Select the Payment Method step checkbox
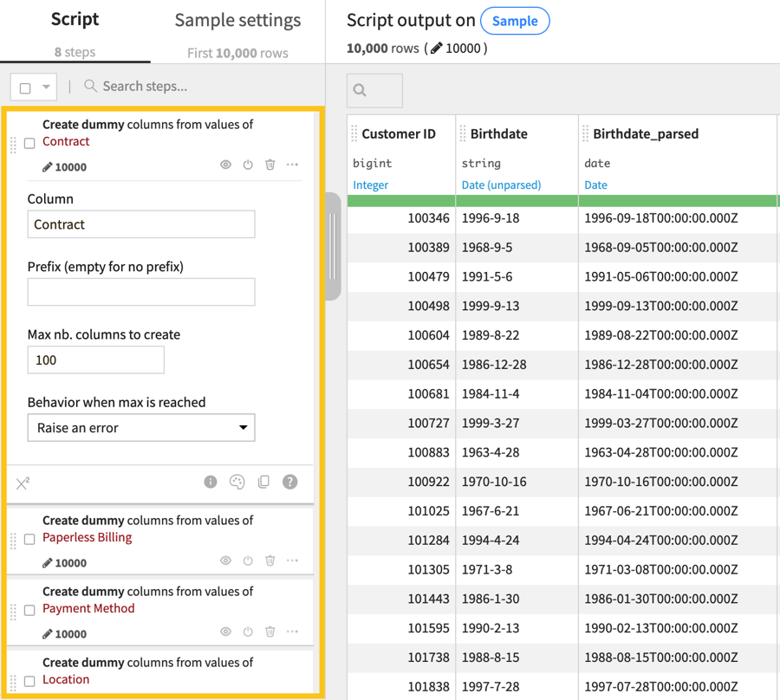 click(29, 610)
